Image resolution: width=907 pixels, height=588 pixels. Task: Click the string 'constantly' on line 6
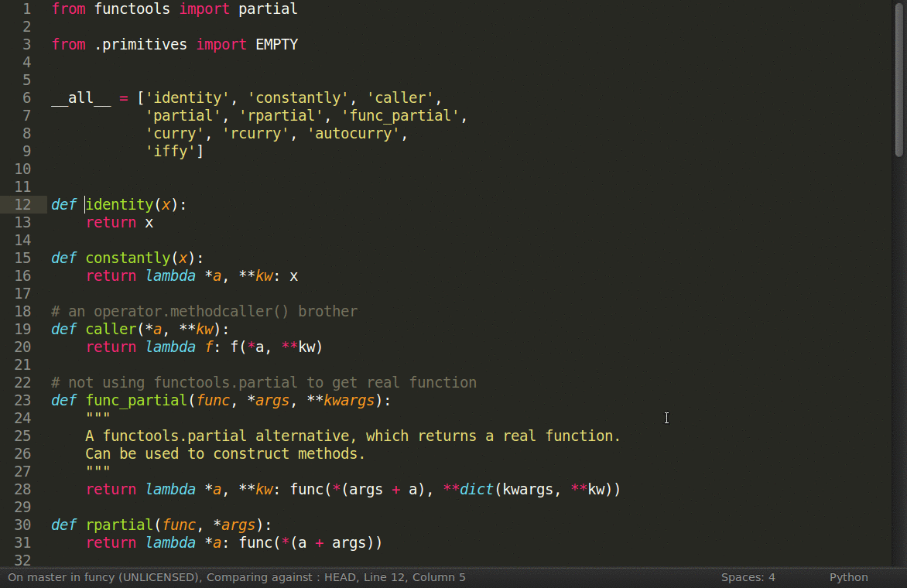[299, 97]
